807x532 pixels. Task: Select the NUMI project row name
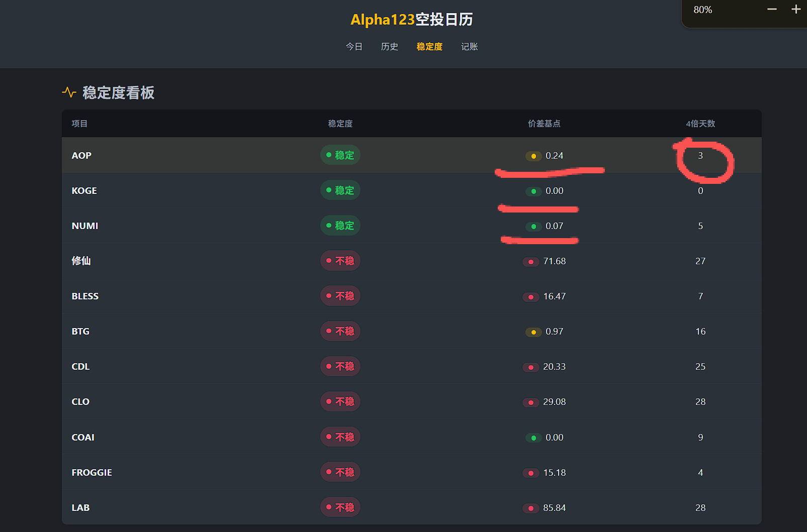[85, 226]
